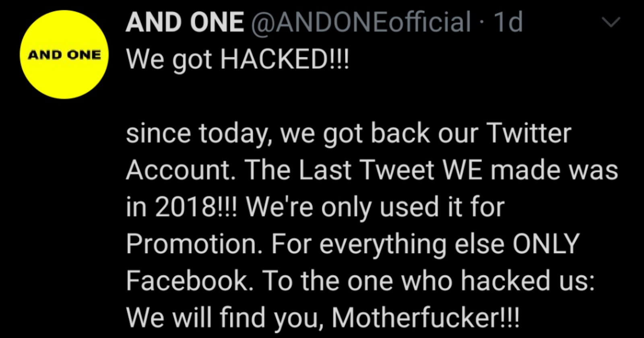Click the word Twitter in the tweet
The width and height of the screenshot is (644, 338).
point(529,132)
